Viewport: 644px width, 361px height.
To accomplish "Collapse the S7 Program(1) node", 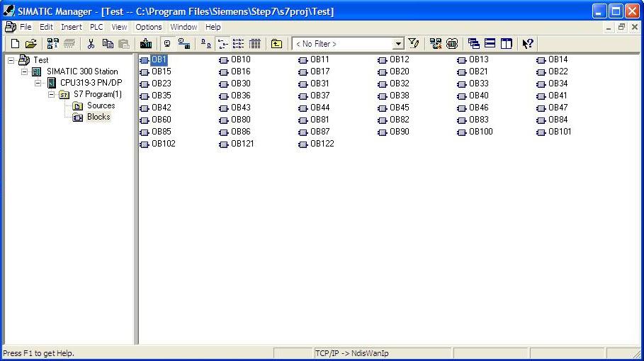I will [51, 94].
